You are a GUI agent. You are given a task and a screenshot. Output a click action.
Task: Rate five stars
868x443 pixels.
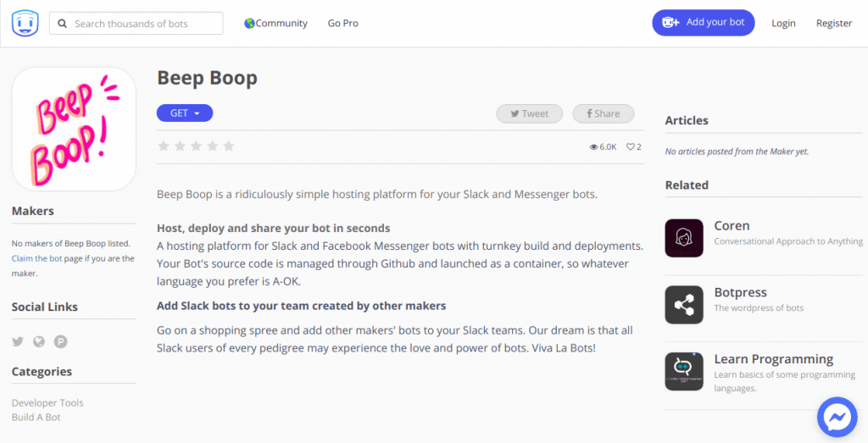pyautogui.click(x=229, y=146)
